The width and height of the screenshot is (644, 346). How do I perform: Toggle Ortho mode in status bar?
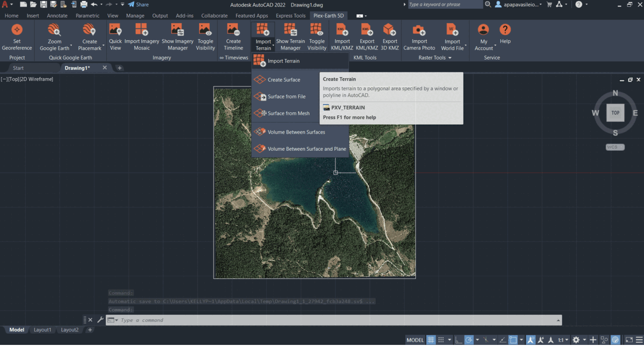[458, 340]
